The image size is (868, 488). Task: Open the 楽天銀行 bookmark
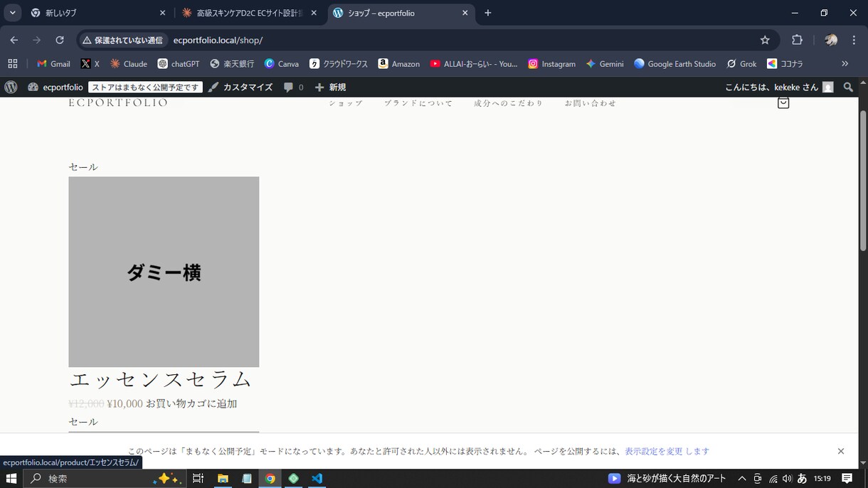click(232, 63)
